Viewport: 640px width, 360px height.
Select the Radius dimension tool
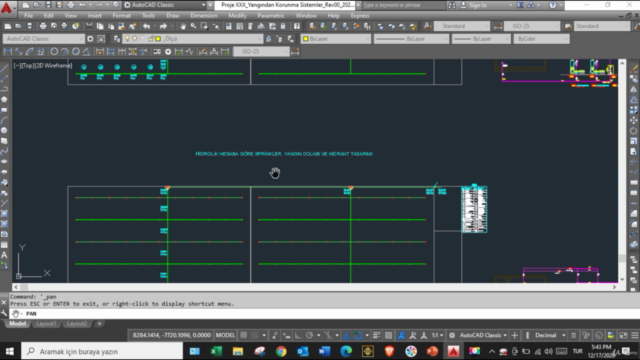click(54, 51)
